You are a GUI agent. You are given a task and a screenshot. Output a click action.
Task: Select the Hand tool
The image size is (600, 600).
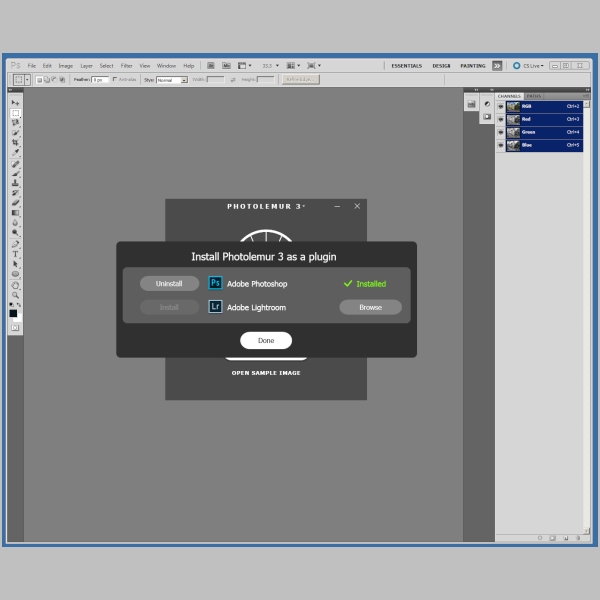(x=15, y=285)
